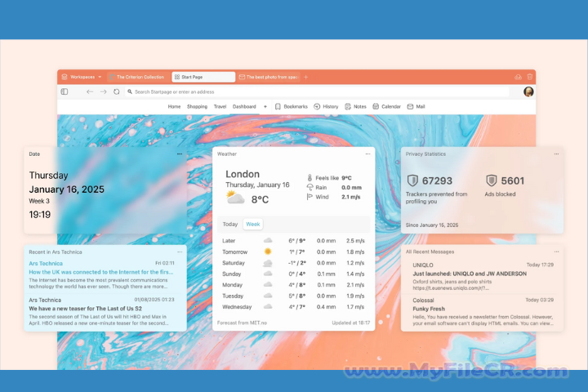
Task: Open the closed tabs trash icon
Action: coord(529,77)
